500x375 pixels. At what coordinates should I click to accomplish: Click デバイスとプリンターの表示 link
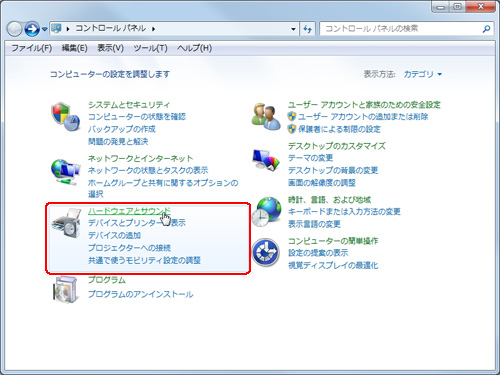[137, 223]
